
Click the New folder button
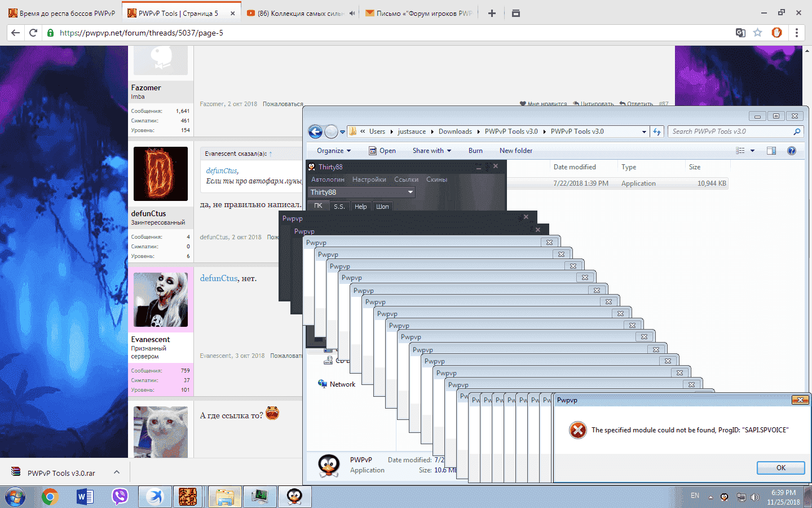click(x=515, y=151)
